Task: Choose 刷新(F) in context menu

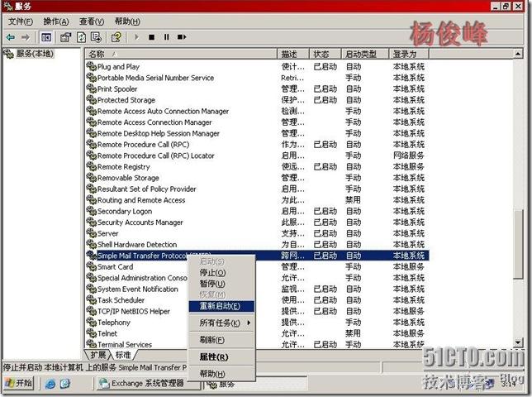Action: pos(221,340)
